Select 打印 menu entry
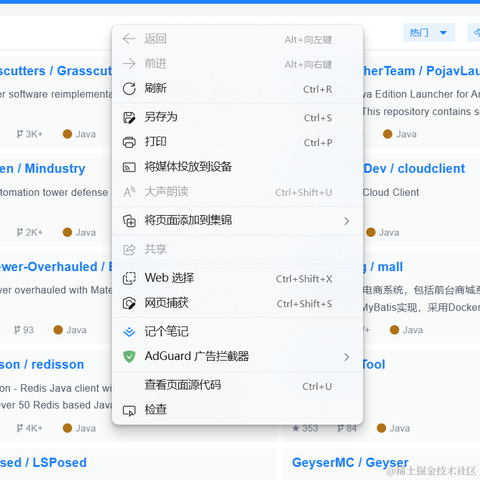This screenshot has width=480, height=480. (237, 142)
